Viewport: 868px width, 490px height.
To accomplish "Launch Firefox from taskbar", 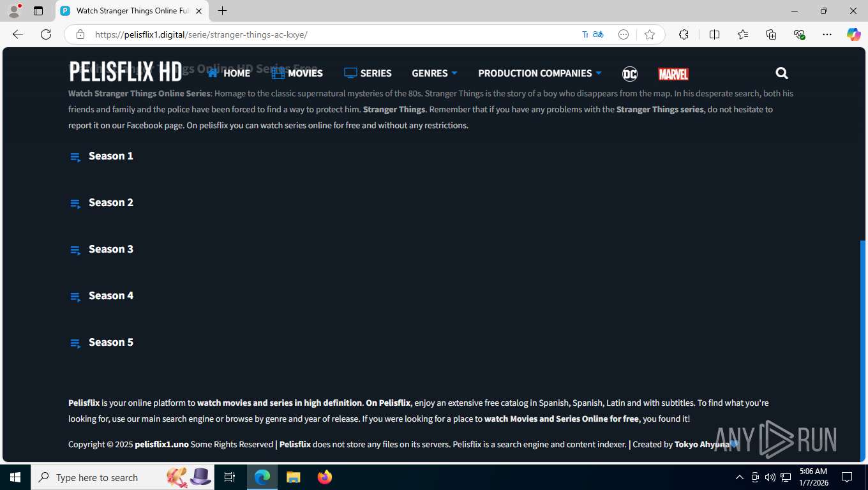I will (325, 477).
